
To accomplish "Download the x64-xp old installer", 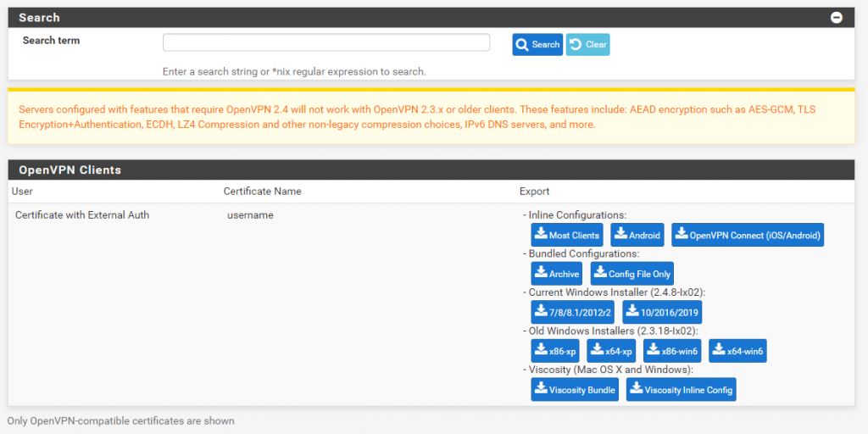I will coord(611,351).
